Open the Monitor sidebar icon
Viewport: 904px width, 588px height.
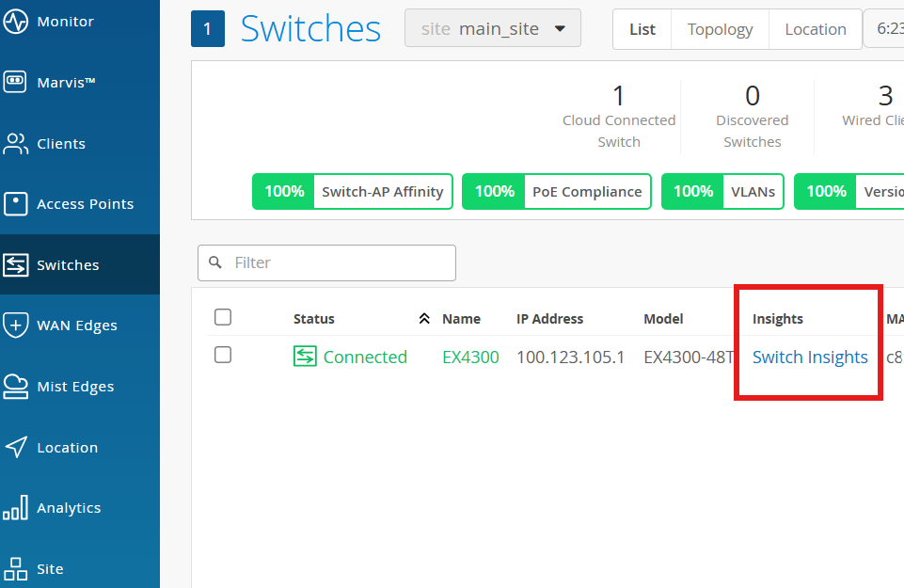tap(16, 22)
